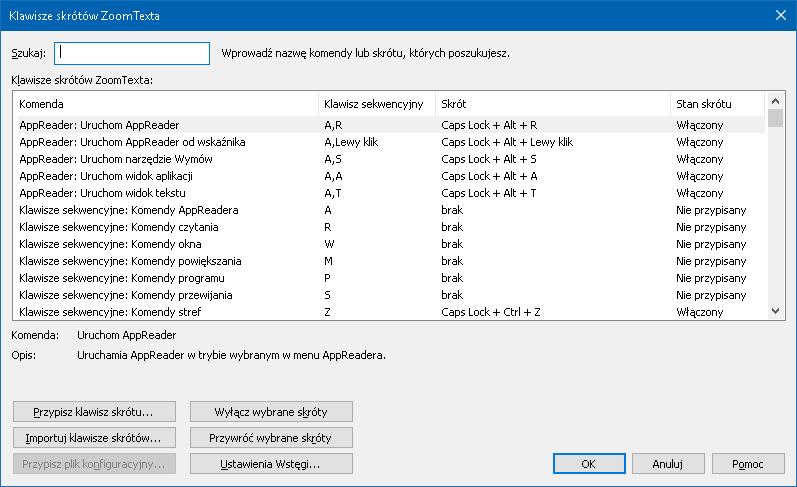The height and width of the screenshot is (487, 797).
Task: Select row AppReader: Uruchom AppReader od wskaźnika
Action: click(x=389, y=142)
